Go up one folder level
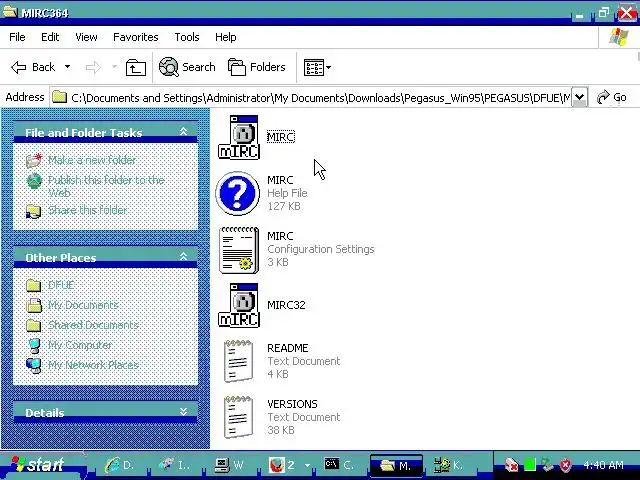The height and width of the screenshot is (480, 640). click(x=136, y=67)
